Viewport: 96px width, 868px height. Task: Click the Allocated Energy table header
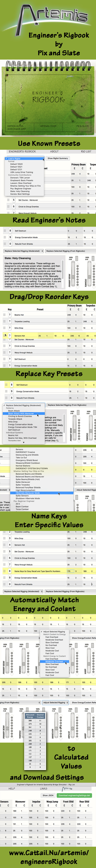point(30,716)
